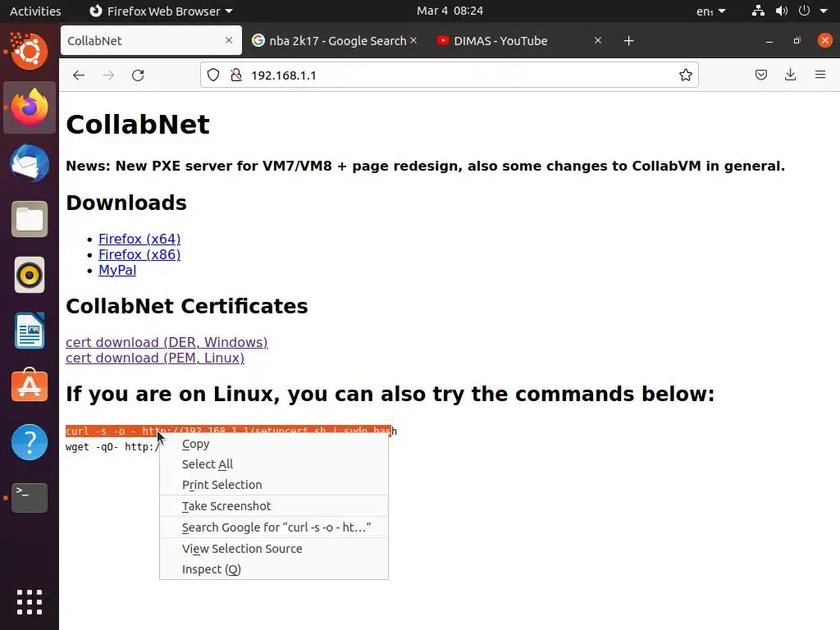Open volume icon in top bar

coord(782,11)
